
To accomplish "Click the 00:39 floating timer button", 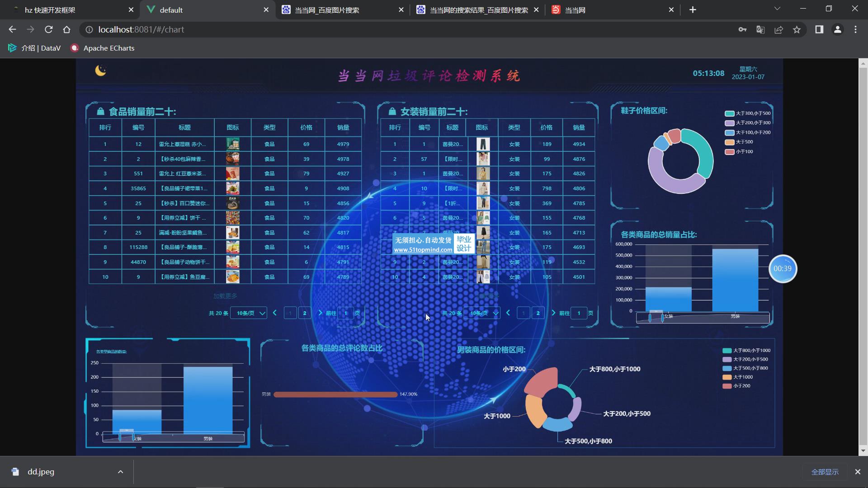I will coord(783,269).
